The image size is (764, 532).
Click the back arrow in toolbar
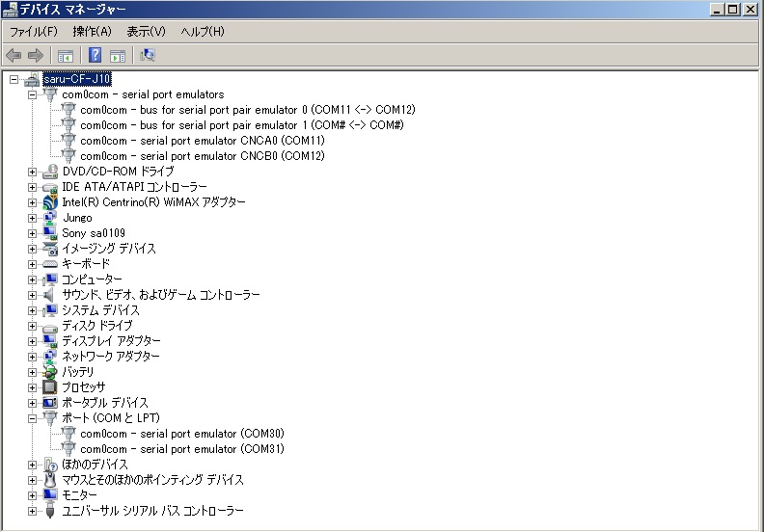tap(14, 55)
